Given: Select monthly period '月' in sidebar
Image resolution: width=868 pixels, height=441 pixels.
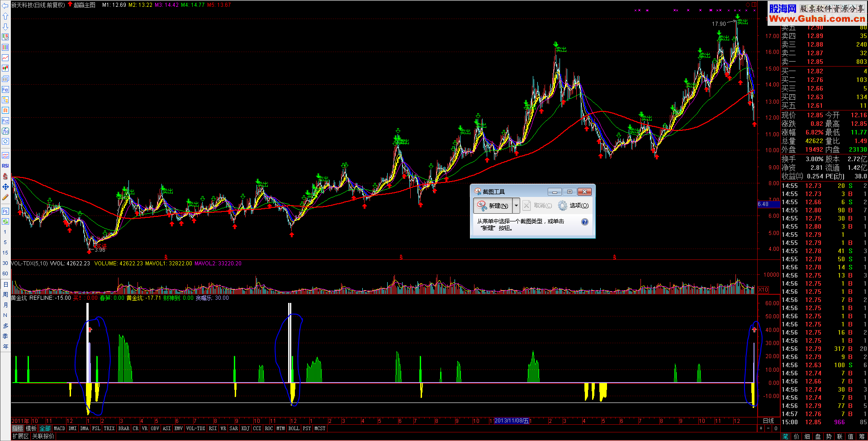Looking at the screenshot, I should tap(5, 305).
